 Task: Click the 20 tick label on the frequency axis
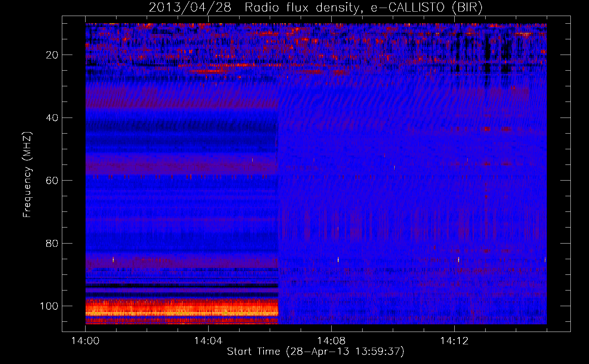(52, 55)
